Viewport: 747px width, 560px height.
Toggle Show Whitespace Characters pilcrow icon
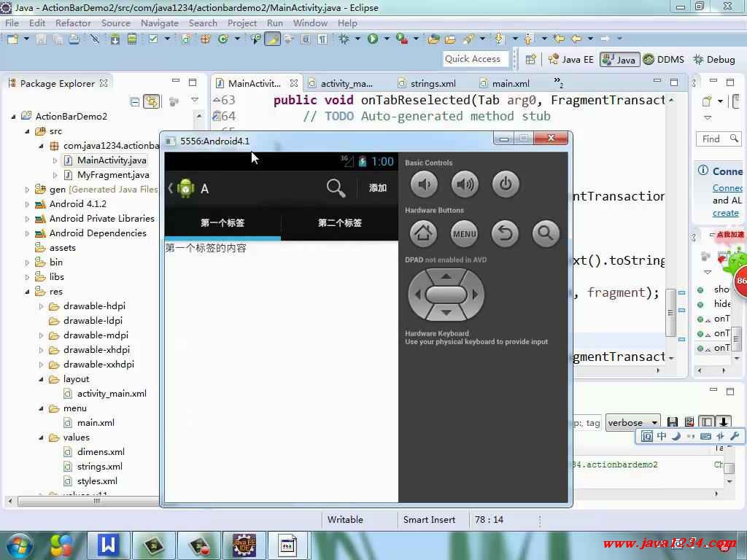322,39
